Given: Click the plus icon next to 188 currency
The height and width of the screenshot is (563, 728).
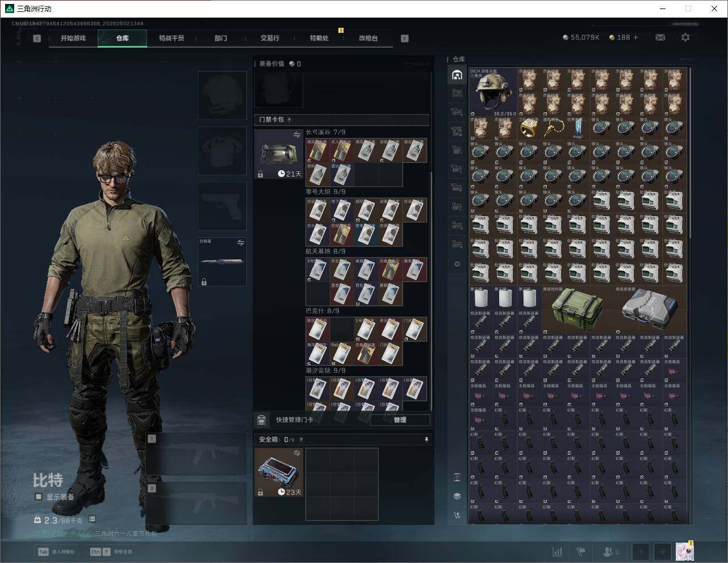Looking at the screenshot, I should (x=635, y=37).
